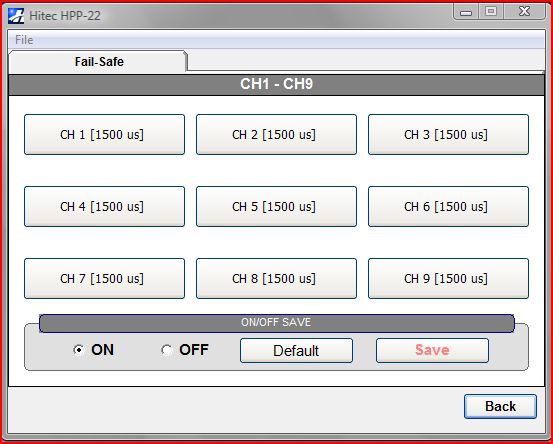This screenshot has width=553, height=444.
Task: Click the CH 5 [1500 us] button
Action: (x=276, y=206)
